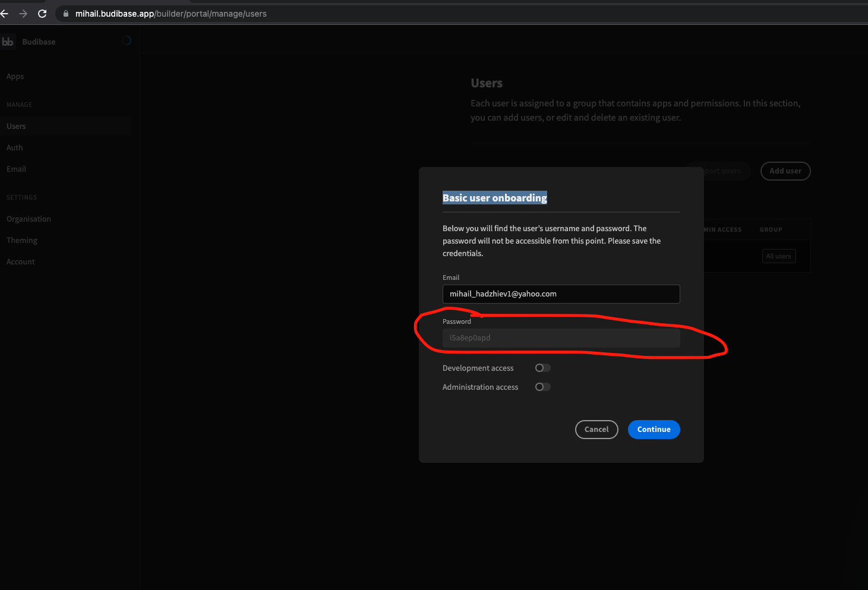Click the Budibase logo in sidebar
Screen dimensions: 868x590
tap(8, 42)
